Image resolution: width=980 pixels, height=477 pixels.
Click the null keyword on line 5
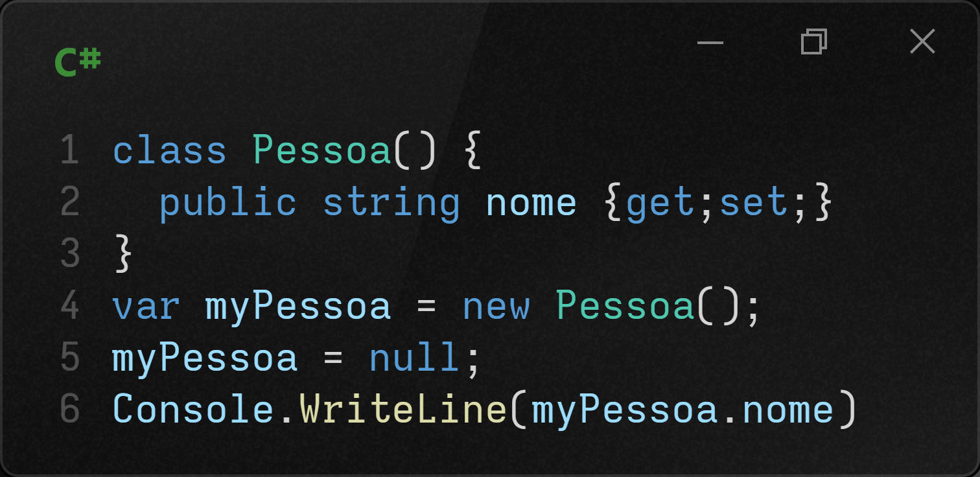click(414, 358)
